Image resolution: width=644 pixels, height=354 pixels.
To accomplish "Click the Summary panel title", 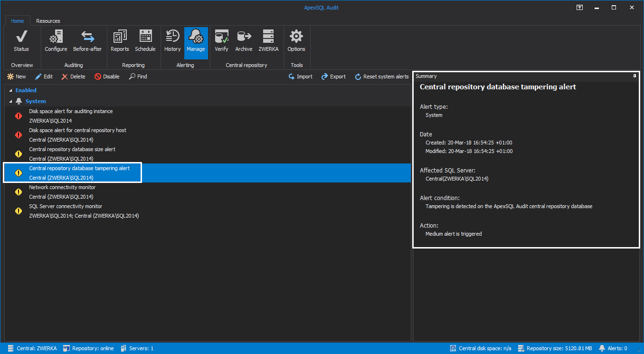I will (426, 76).
